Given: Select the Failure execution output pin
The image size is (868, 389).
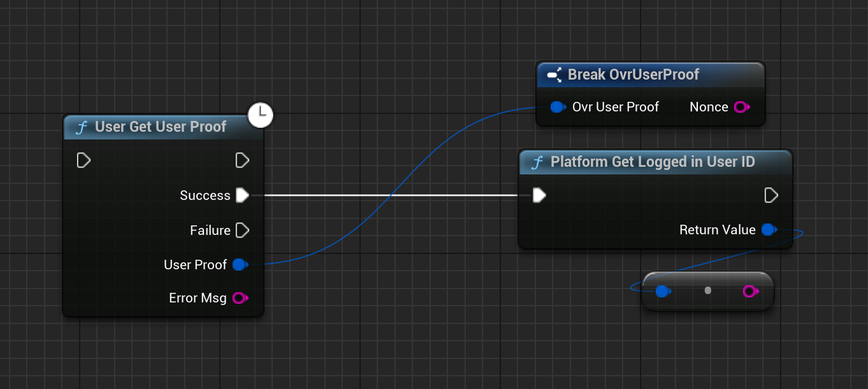Looking at the screenshot, I should [242, 230].
